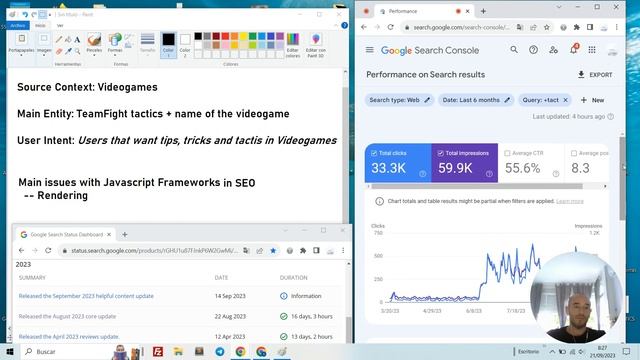This screenshot has width=640, height=360.
Task: Open Search Console hamburger menu
Action: coord(369,50)
